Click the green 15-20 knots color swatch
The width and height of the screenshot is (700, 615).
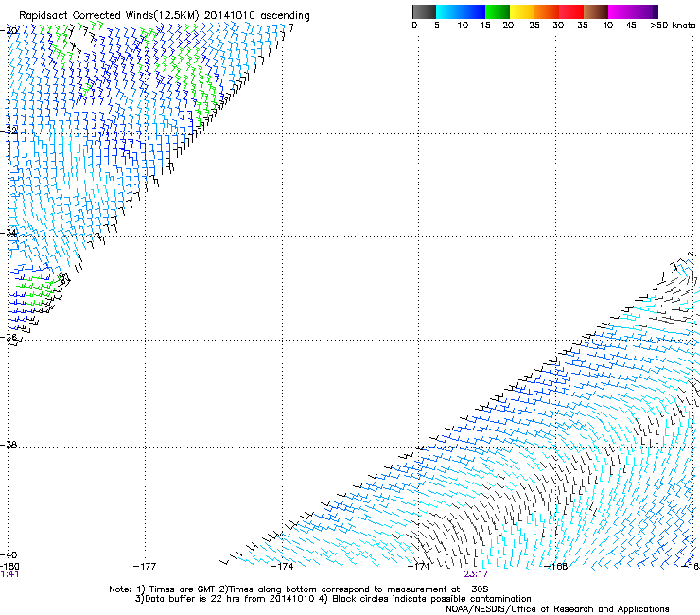click(x=498, y=11)
